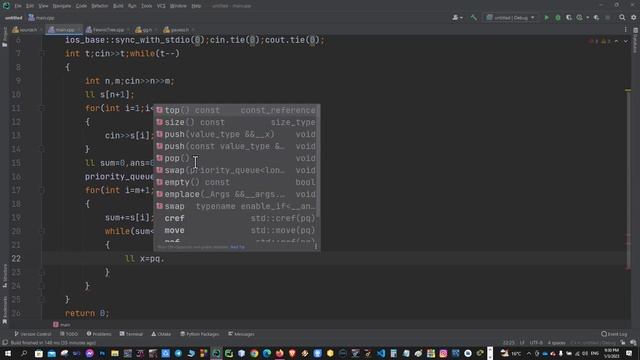Select top() const in the completion list

click(236, 110)
